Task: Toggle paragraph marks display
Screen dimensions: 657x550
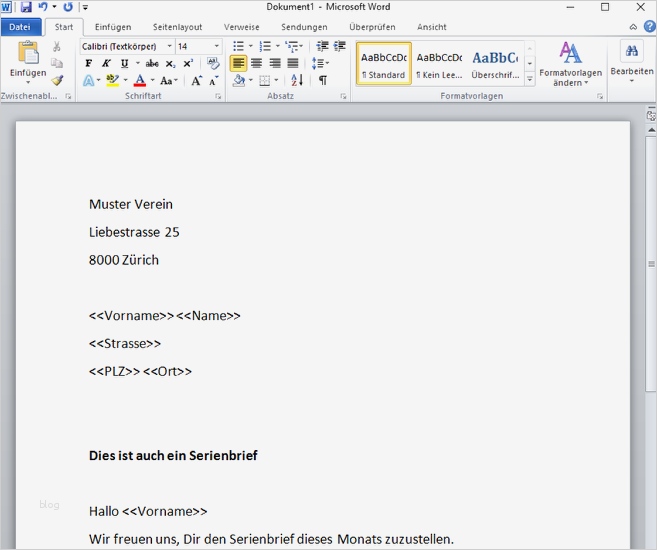Action: coord(323,80)
